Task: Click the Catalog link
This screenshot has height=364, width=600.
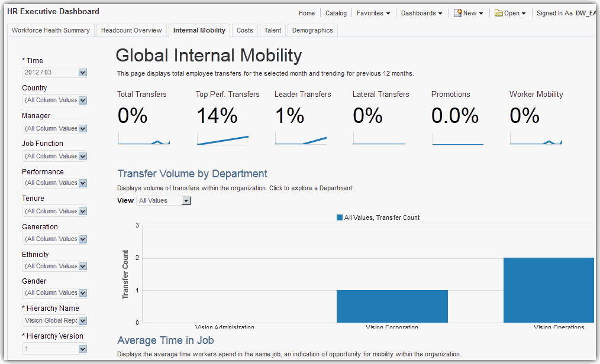Action: click(336, 13)
